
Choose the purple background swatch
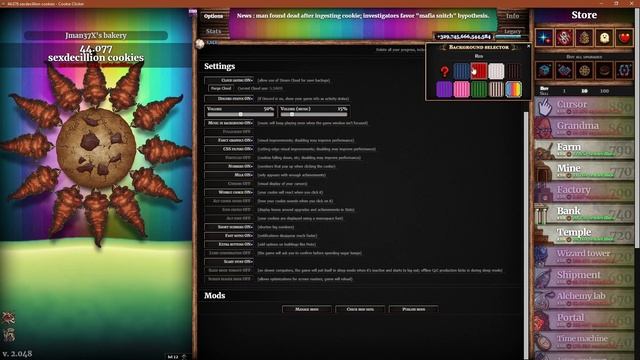click(x=444, y=89)
